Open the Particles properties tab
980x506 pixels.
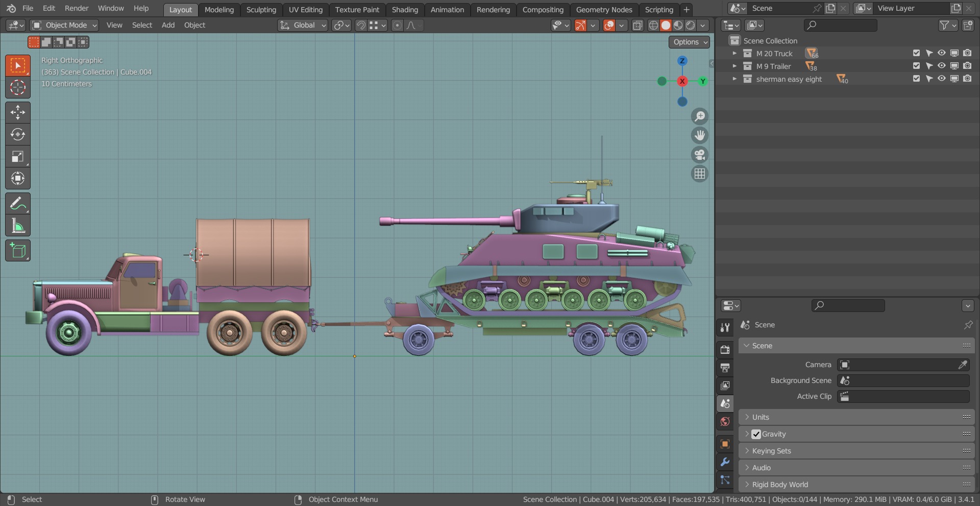pyautogui.click(x=725, y=480)
